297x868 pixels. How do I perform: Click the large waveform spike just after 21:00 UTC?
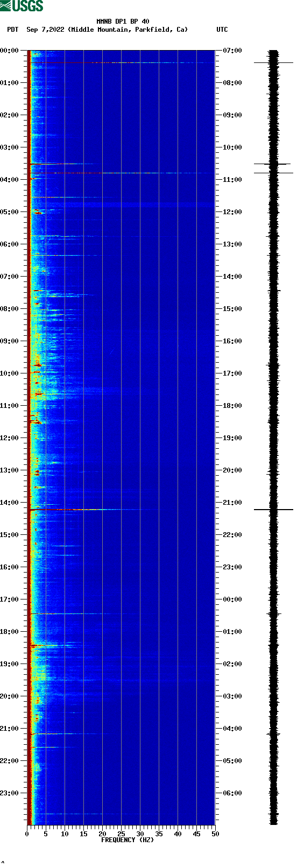(x=273, y=510)
